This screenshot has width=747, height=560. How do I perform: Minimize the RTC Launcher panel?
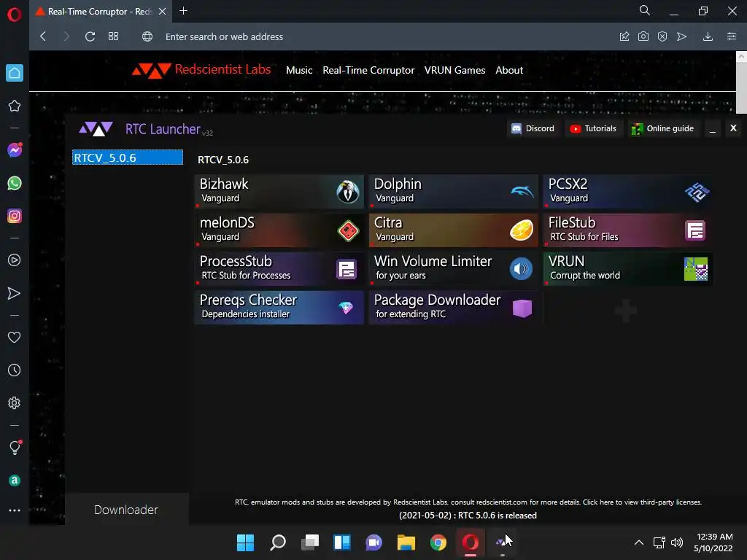(713, 129)
